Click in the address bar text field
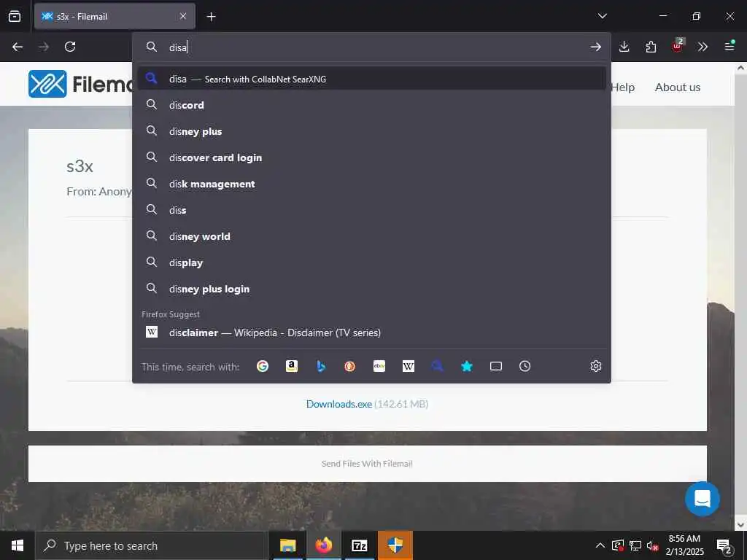 371,47
